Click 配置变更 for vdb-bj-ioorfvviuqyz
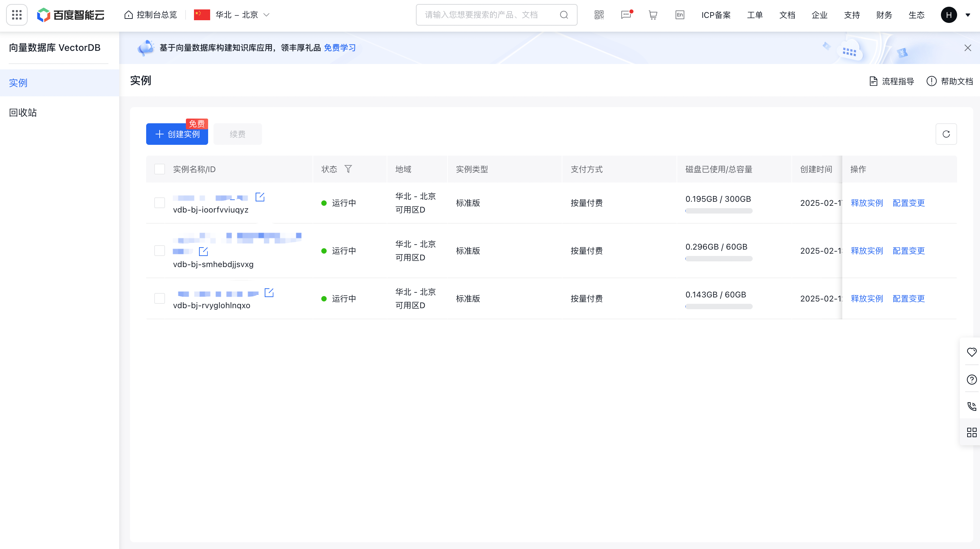Image resolution: width=980 pixels, height=549 pixels. [909, 203]
